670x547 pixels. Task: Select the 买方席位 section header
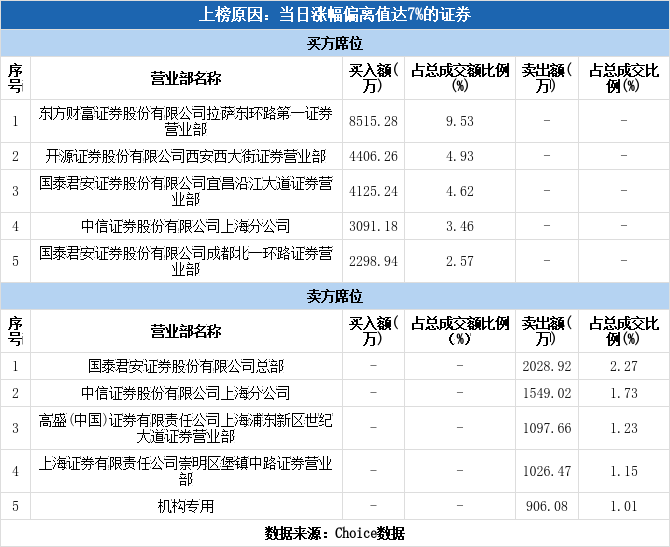(335, 43)
